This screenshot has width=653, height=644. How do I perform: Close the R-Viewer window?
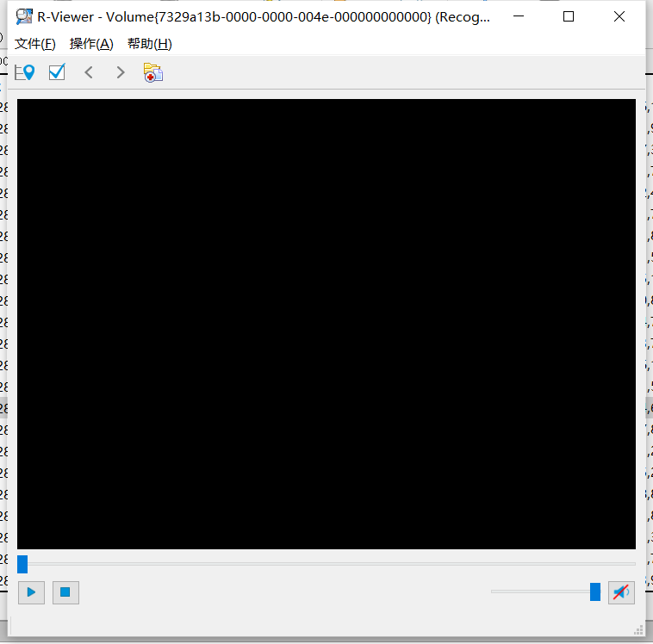(x=619, y=16)
